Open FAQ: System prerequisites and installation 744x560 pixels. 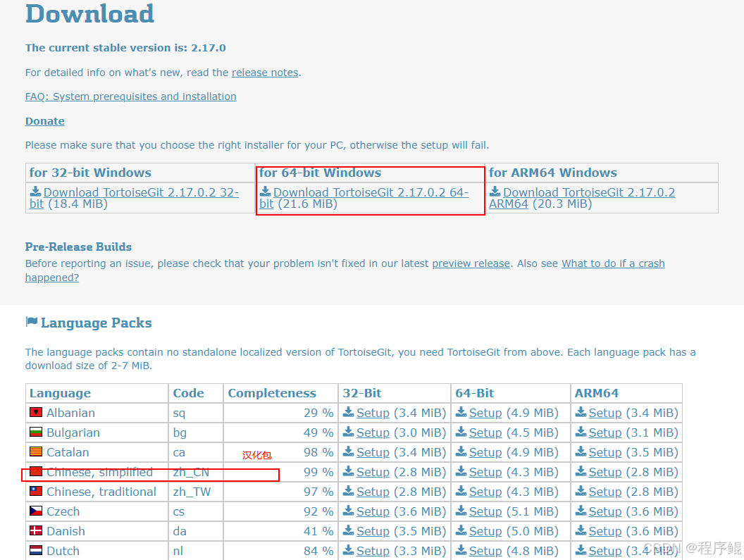point(130,97)
